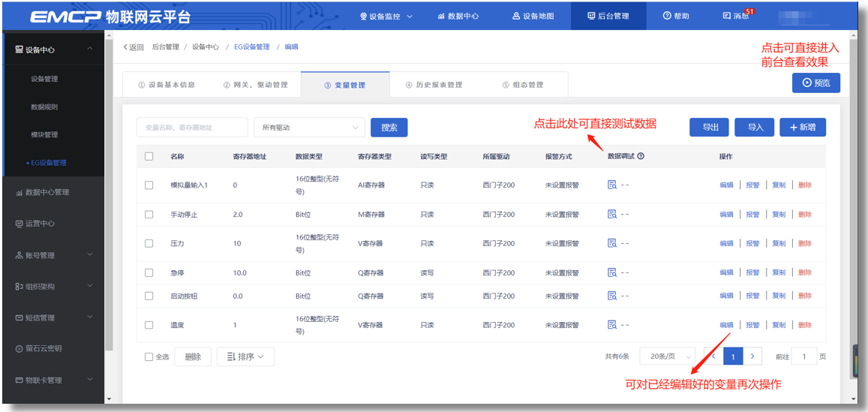Switch to the 历史报表管理 tab
This screenshot has height=412, width=868.
click(434, 85)
